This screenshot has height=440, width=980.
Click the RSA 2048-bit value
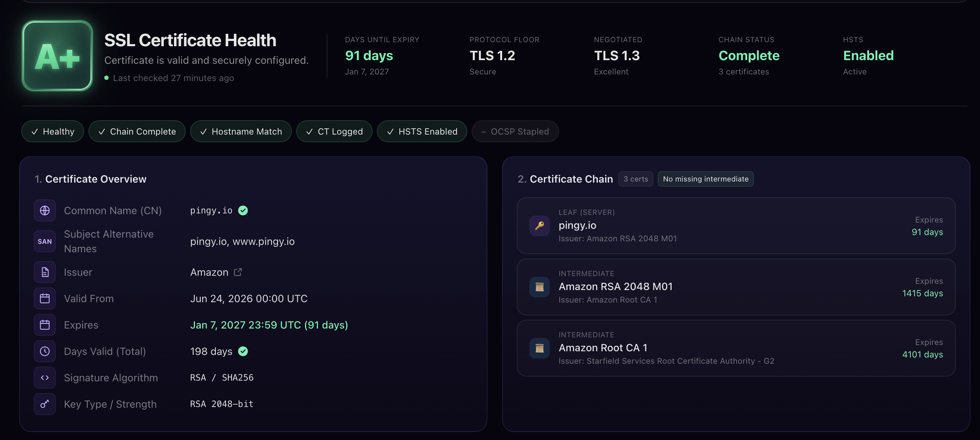pos(222,404)
